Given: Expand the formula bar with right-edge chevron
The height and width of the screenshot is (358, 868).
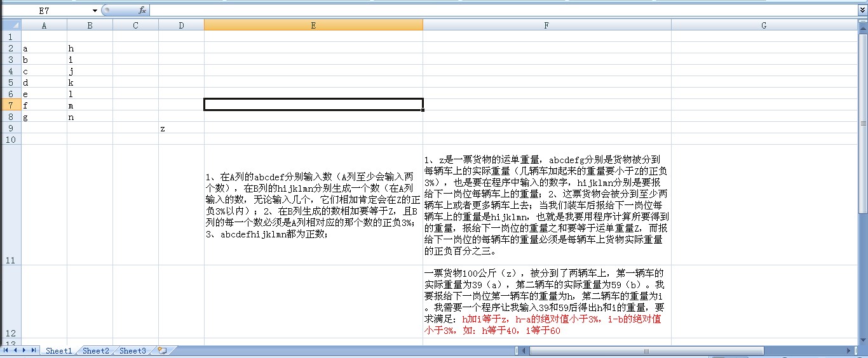Looking at the screenshot, I should [862, 10].
